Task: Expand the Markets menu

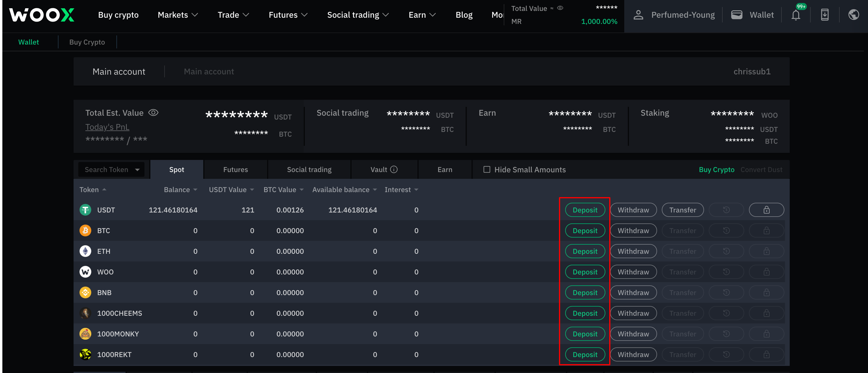Action: 178,15
